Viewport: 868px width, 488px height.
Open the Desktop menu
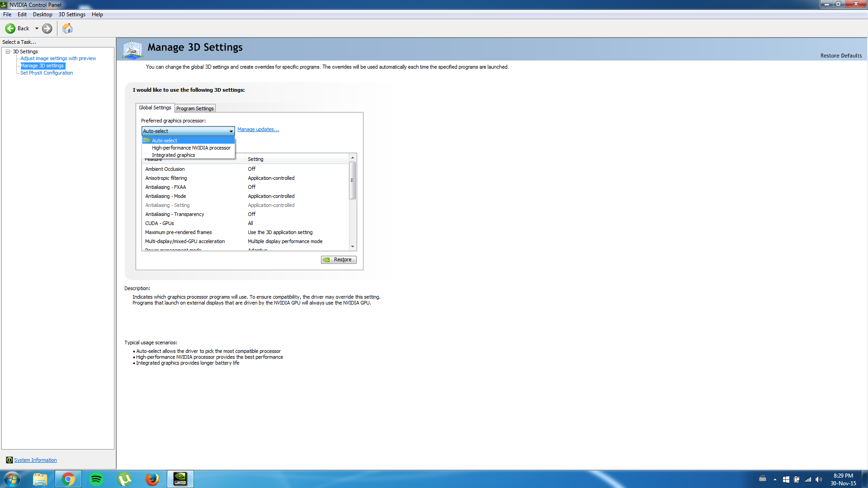[42, 14]
